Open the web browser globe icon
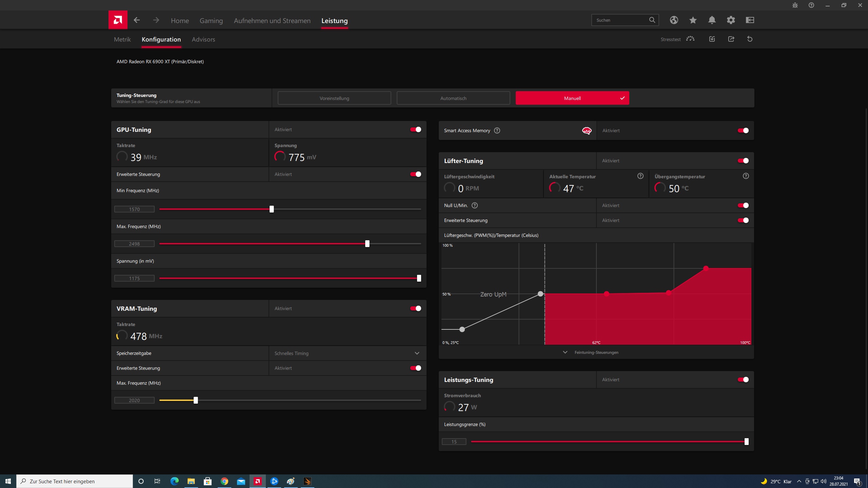Image resolution: width=868 pixels, height=488 pixels. pos(674,20)
